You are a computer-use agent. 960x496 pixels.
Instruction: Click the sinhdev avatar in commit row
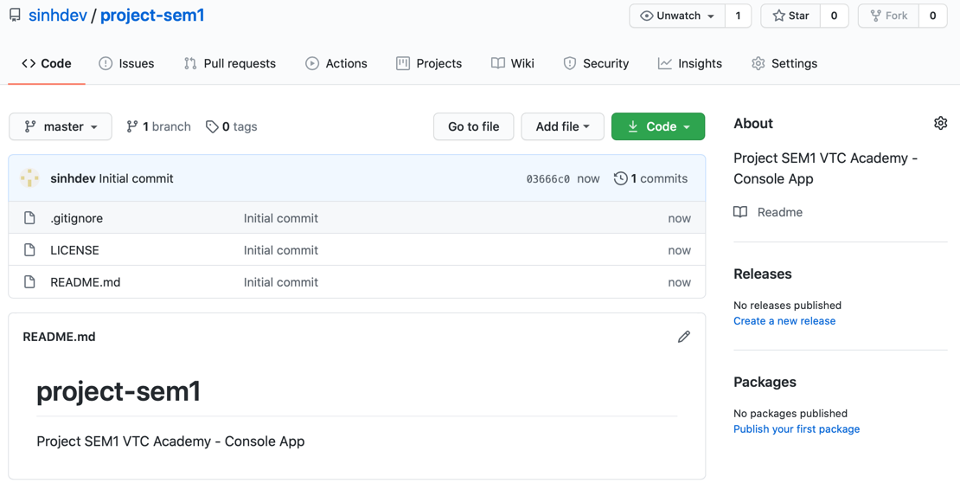pyautogui.click(x=29, y=178)
